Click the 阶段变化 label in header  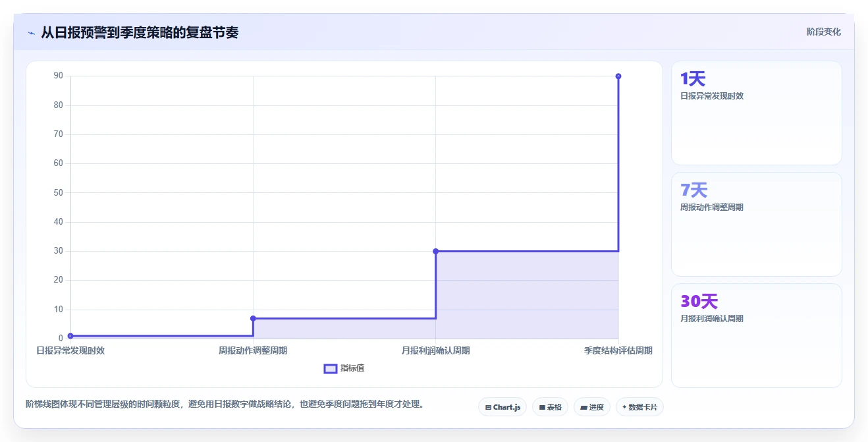(823, 32)
